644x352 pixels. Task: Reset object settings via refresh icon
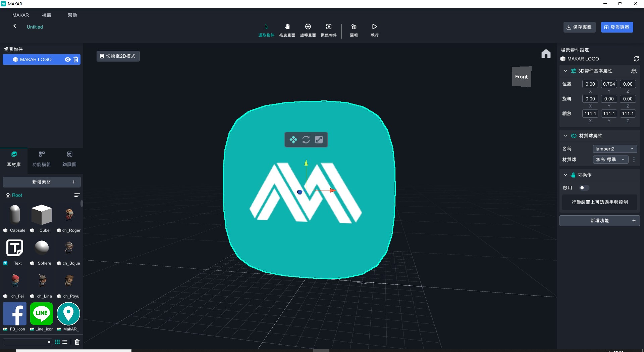point(636,59)
